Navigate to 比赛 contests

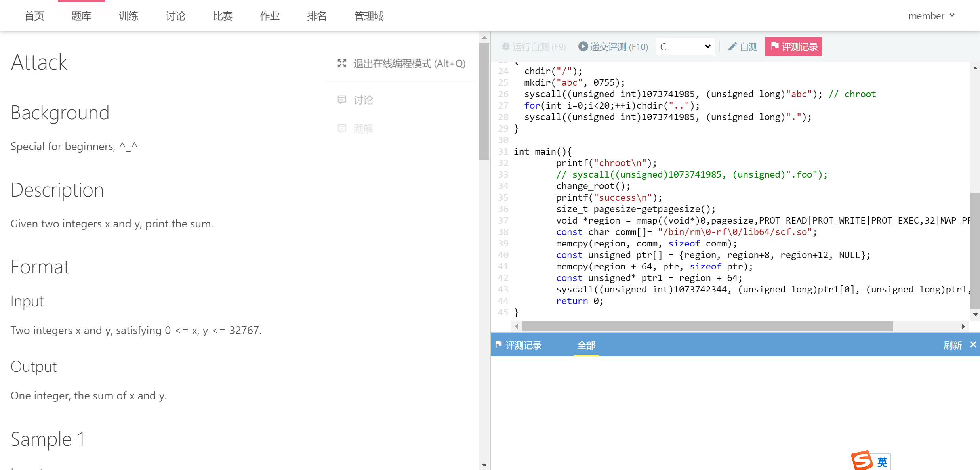223,16
